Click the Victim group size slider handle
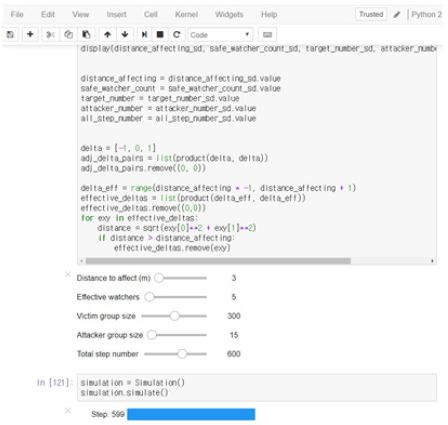This screenshot has width=448, height=425. pos(174,316)
